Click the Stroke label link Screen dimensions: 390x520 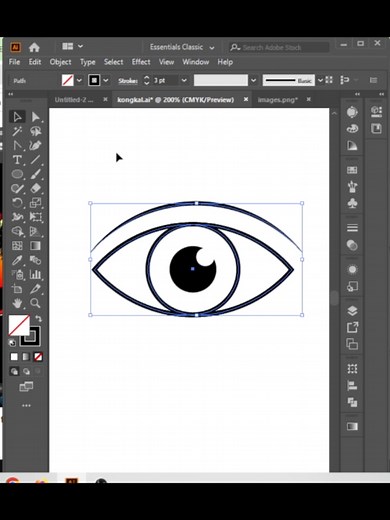[128, 81]
